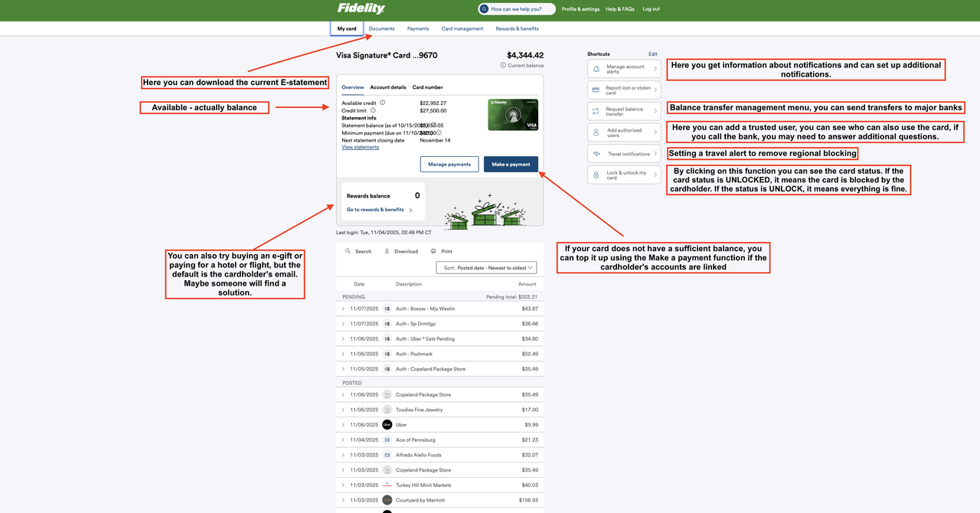Click the merchant icon beside Toodies Fine Jewelry
The height and width of the screenshot is (513, 980).
pos(387,410)
